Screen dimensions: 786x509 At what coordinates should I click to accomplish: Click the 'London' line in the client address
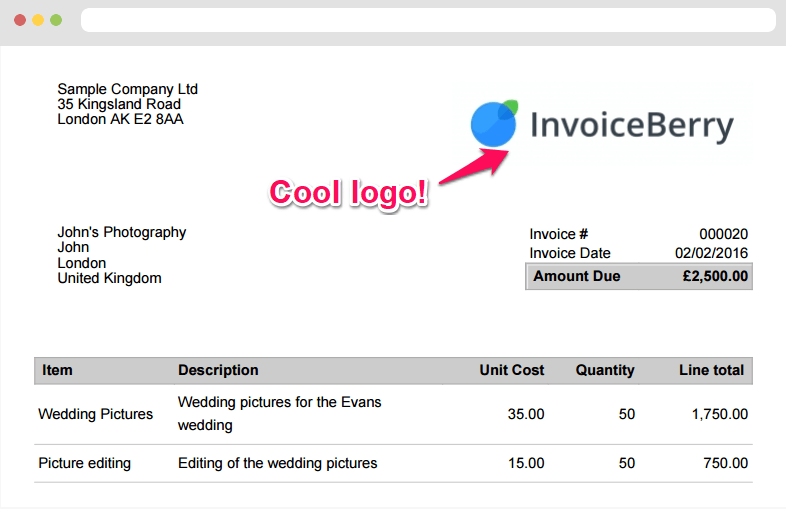coord(82,263)
